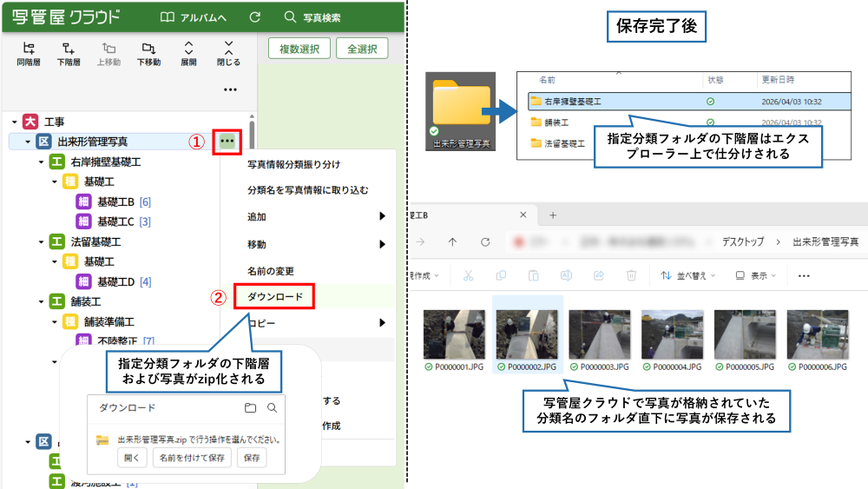Screen dimensions: 868x489
Task: Click the 下階層 add-child icon
Action: [x=69, y=49]
